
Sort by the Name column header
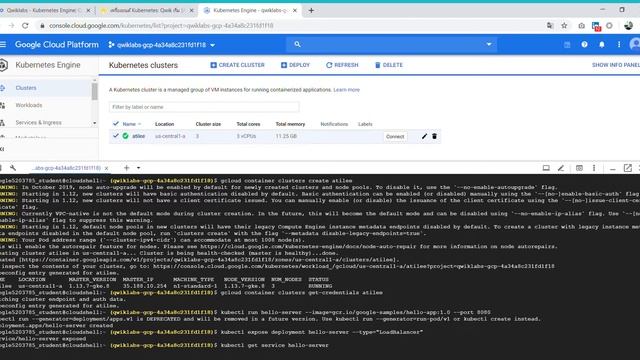click(x=129, y=124)
